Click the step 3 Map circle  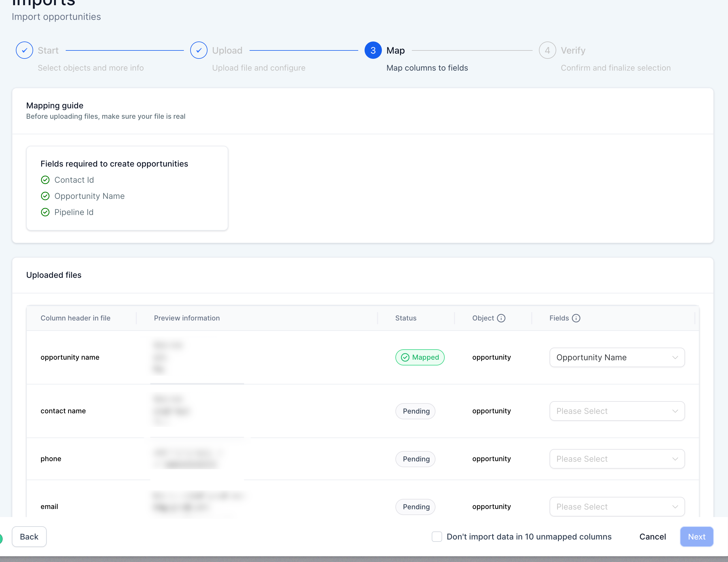click(x=373, y=50)
